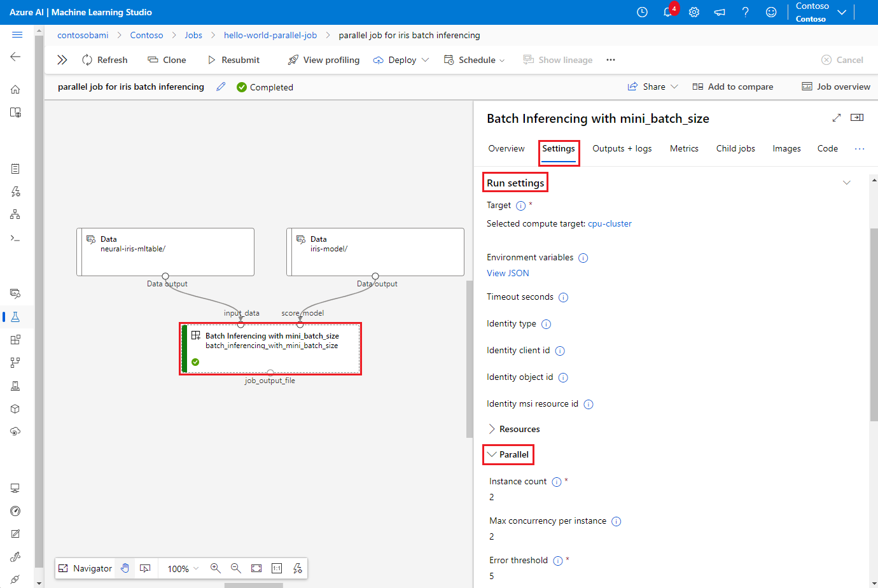The width and height of the screenshot is (878, 588).
Task: Click the pencil icon to edit job name
Action: (221, 87)
